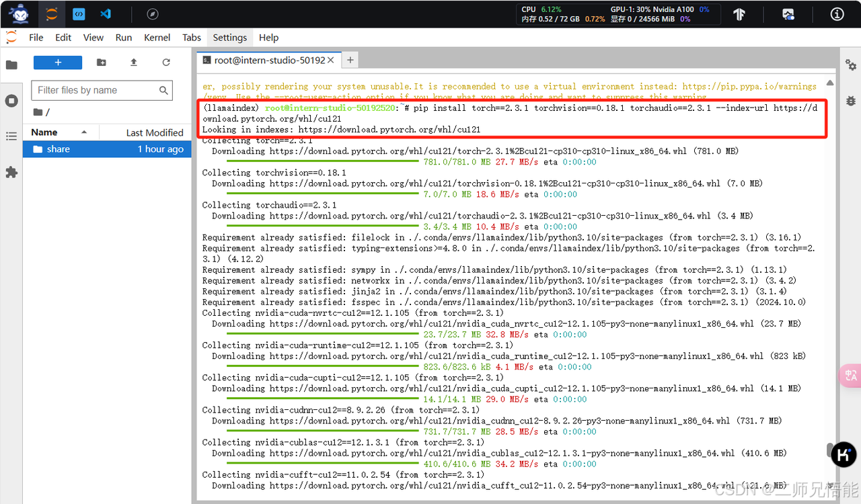Launch the VS Code icon in top bar
Viewport: 861px width, 504px height.
[x=106, y=13]
